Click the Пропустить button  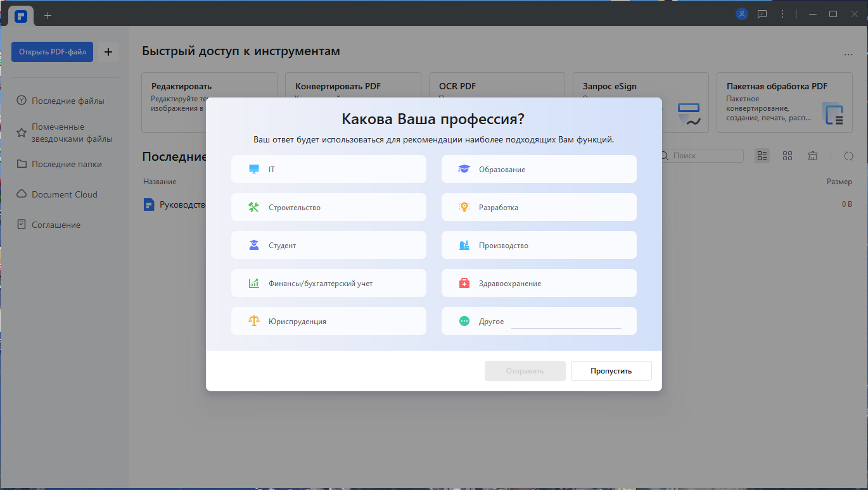(x=611, y=371)
